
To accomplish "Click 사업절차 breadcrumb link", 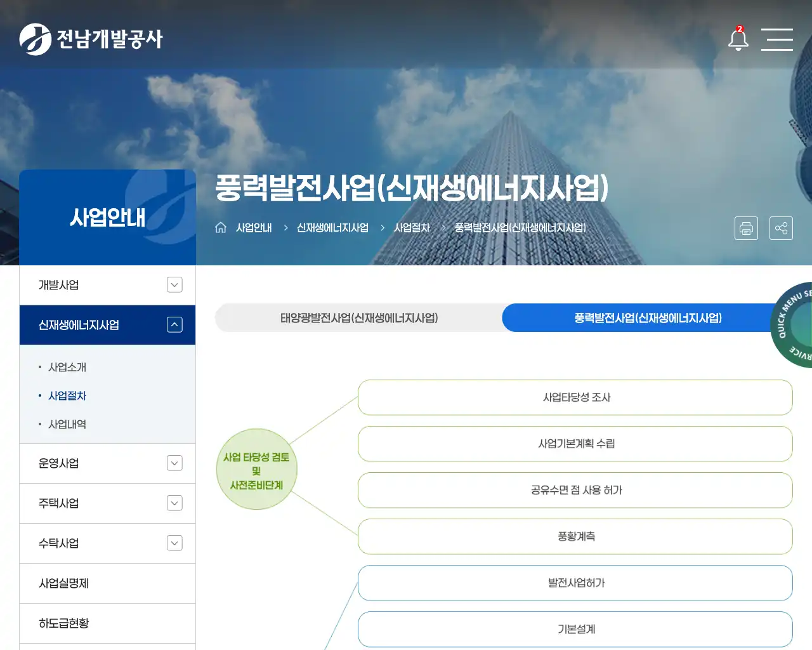I will [x=412, y=227].
